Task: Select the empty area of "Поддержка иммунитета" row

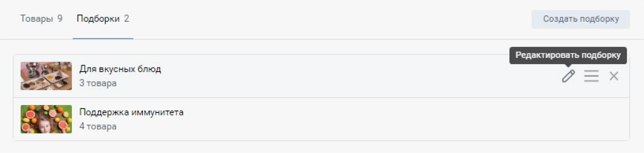Action: tap(376, 119)
